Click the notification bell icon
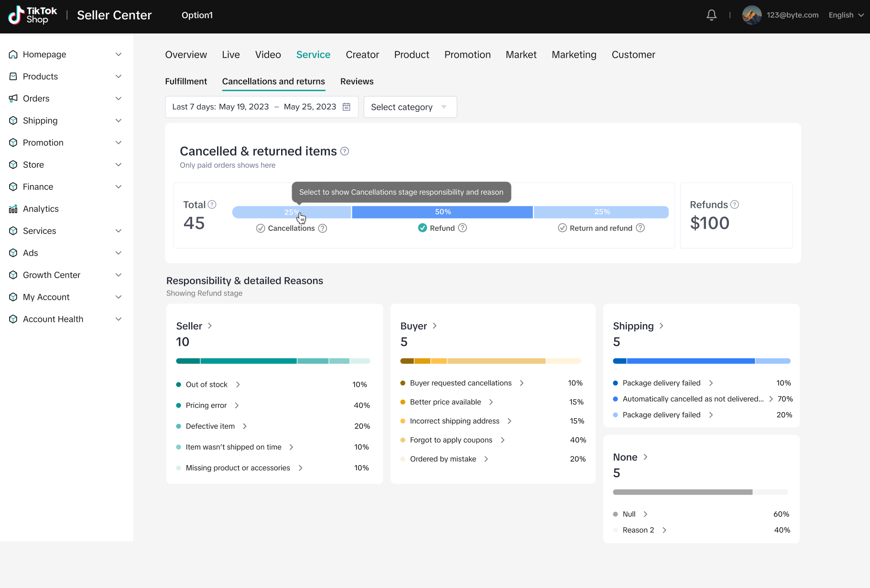The image size is (870, 588). coord(711,15)
